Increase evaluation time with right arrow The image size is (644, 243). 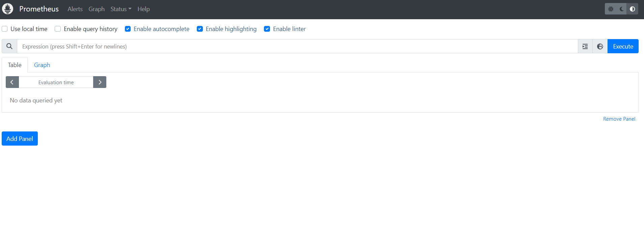100,82
